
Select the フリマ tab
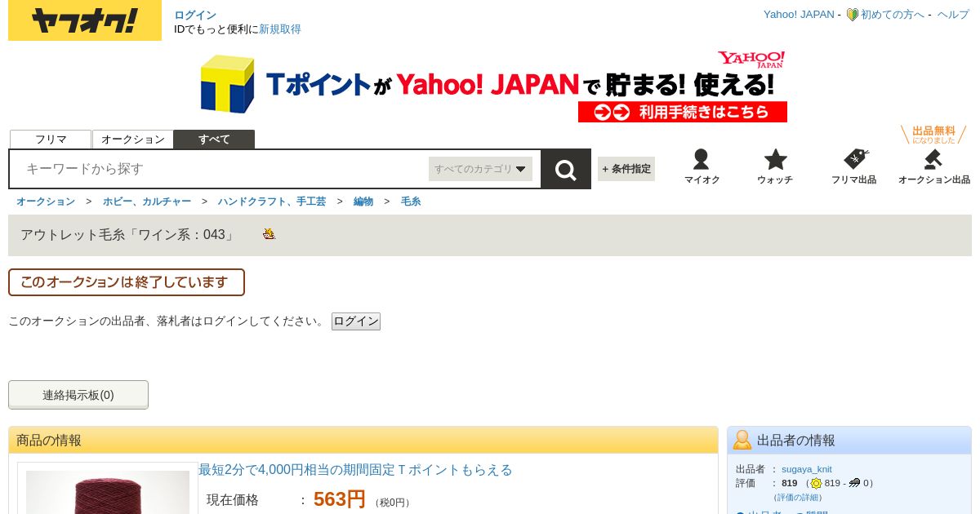click(x=51, y=140)
